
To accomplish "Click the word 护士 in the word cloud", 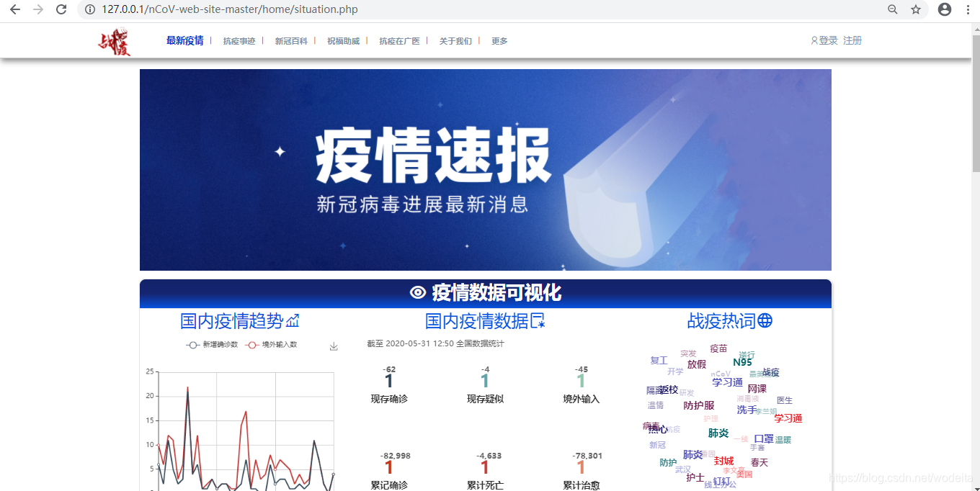I will (695, 477).
